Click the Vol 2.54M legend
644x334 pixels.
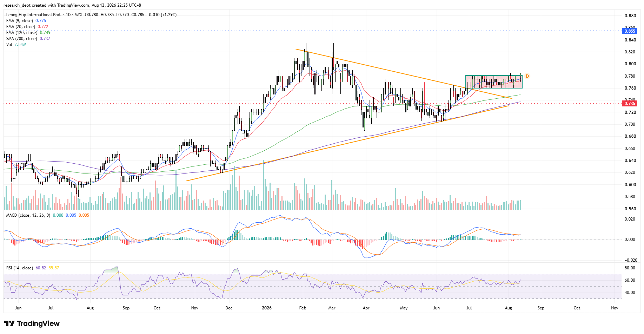pos(16,45)
